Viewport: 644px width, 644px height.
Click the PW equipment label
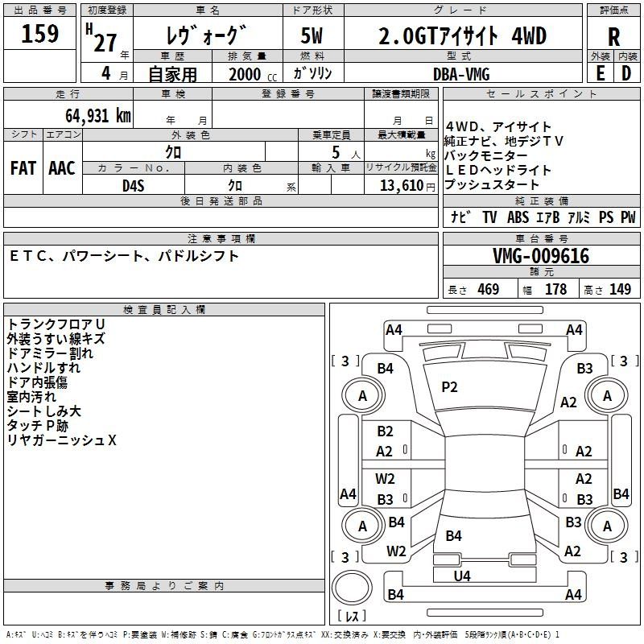click(x=628, y=217)
